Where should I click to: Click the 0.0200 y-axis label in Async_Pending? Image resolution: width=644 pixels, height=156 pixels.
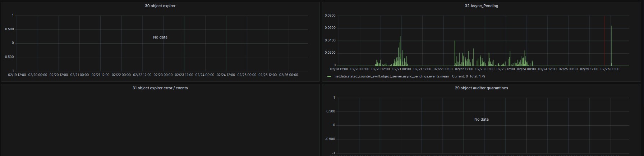pos(330,53)
